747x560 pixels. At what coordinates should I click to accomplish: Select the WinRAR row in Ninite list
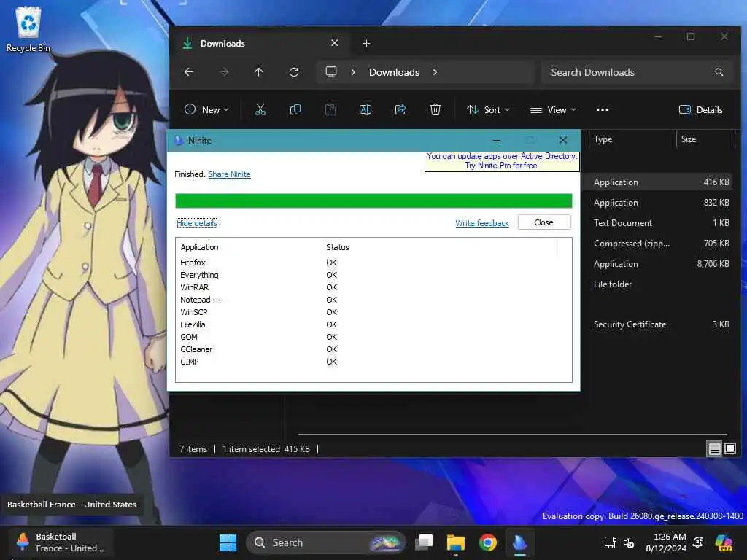373,287
